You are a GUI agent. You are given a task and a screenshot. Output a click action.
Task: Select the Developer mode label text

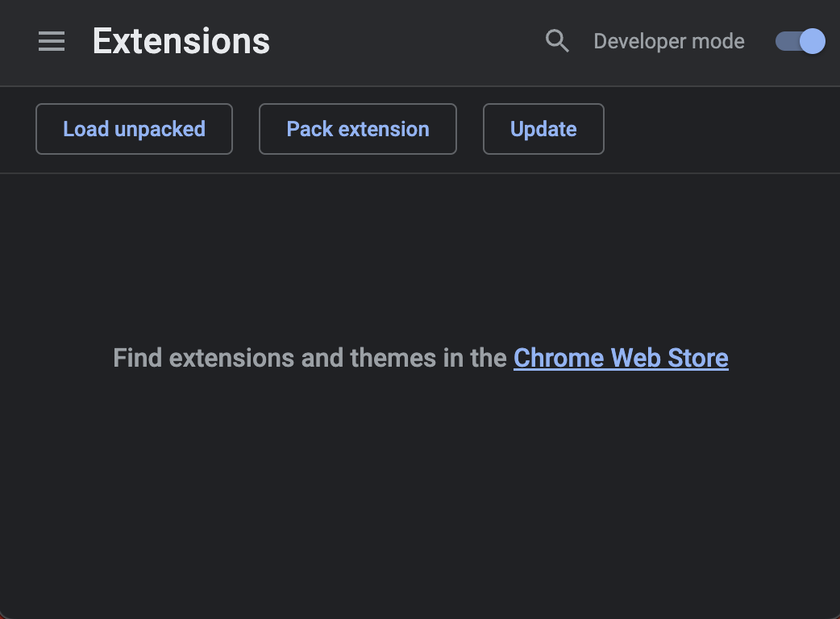pyautogui.click(x=668, y=41)
